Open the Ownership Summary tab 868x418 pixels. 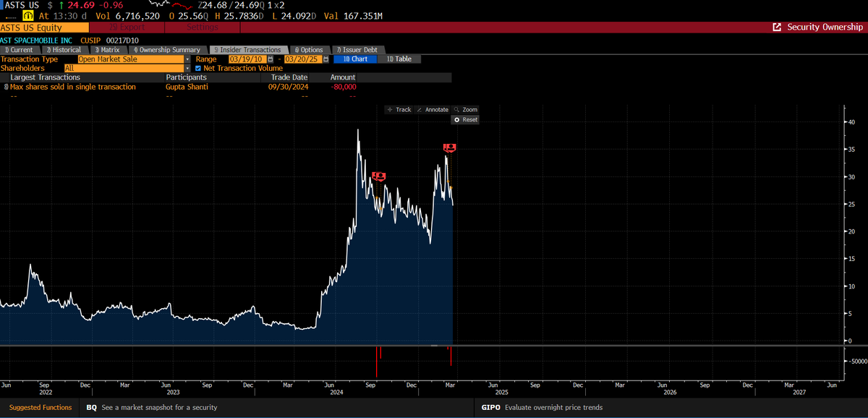click(x=167, y=50)
